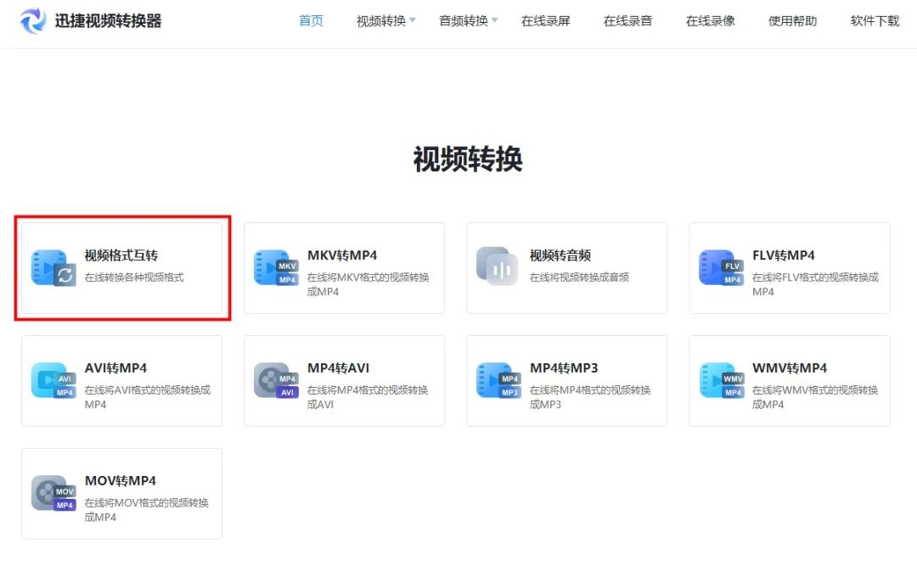Click the text 在线将MOV格式的视频转换成MP4
917x588 pixels.
coord(146,510)
